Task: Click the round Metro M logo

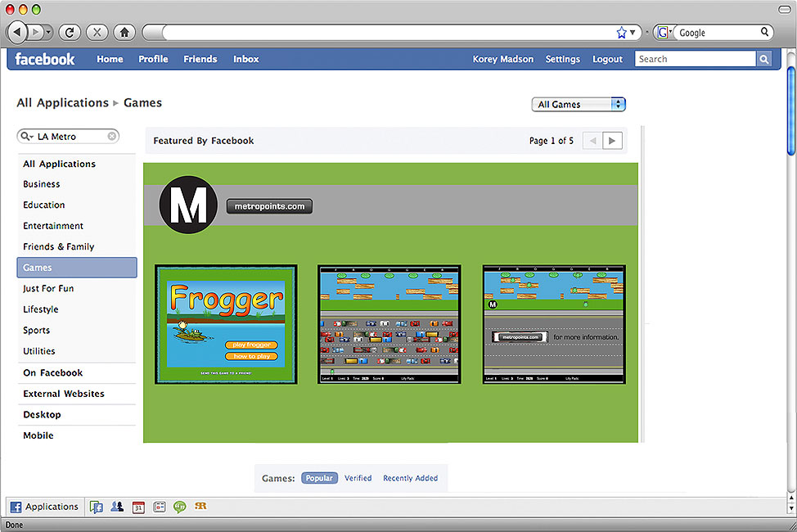Action: 188,205
